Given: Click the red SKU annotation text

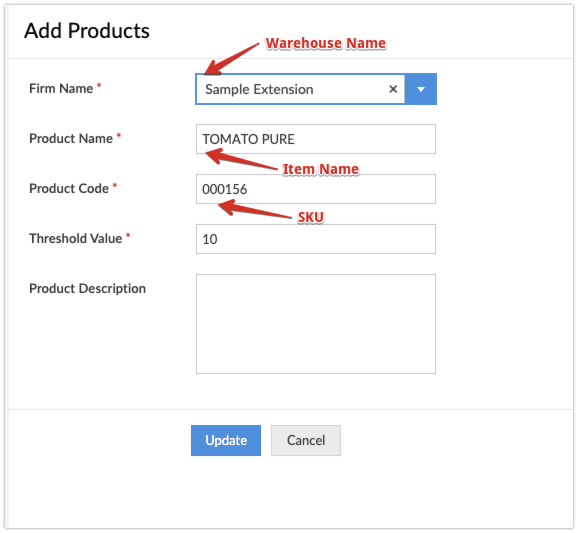Looking at the screenshot, I should pos(311,217).
